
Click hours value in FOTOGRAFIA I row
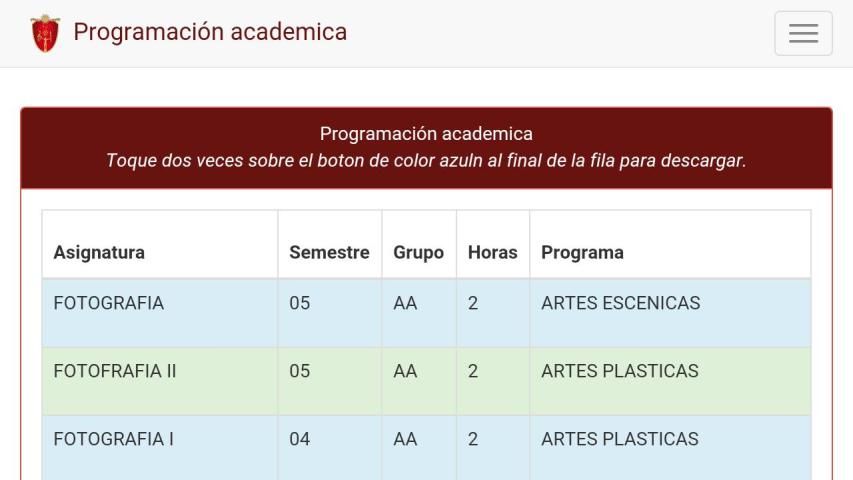(473, 439)
